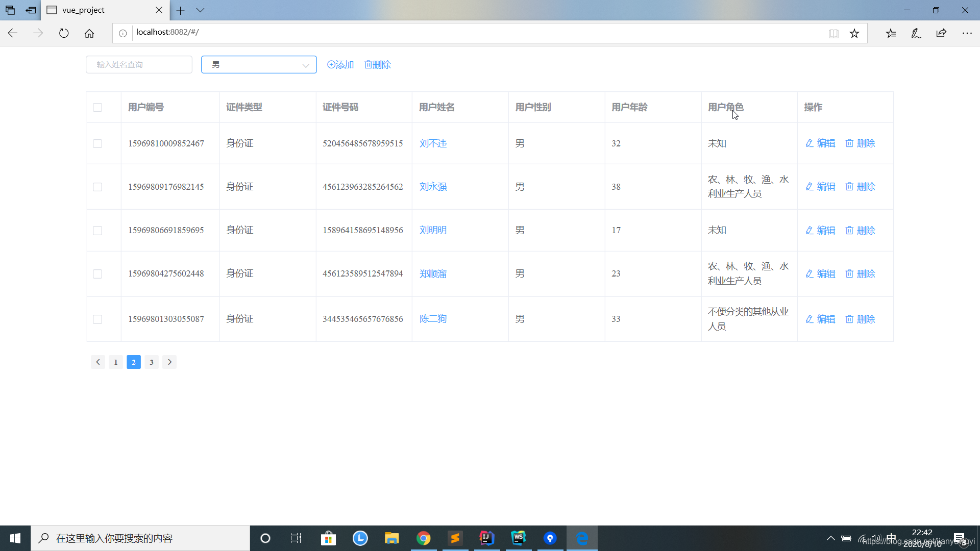Screen dimensions: 980x551
Task: Open user name link 刘不违
Action: click(x=433, y=143)
